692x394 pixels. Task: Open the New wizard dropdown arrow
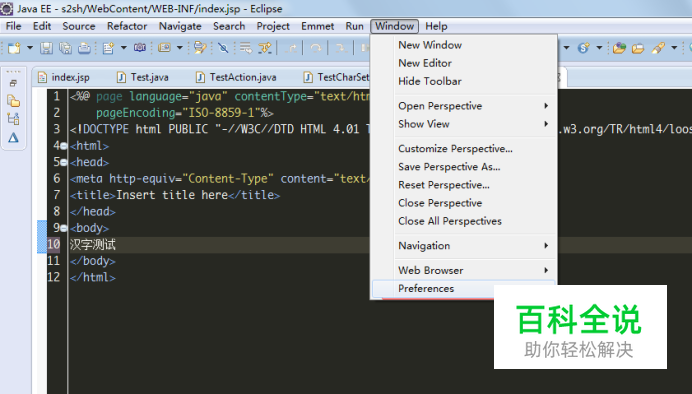(30, 48)
